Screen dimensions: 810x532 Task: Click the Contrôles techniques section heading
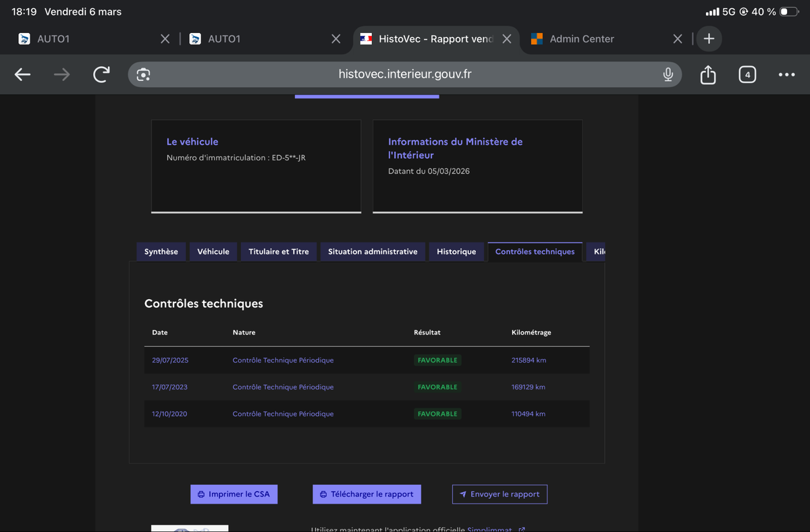click(204, 304)
